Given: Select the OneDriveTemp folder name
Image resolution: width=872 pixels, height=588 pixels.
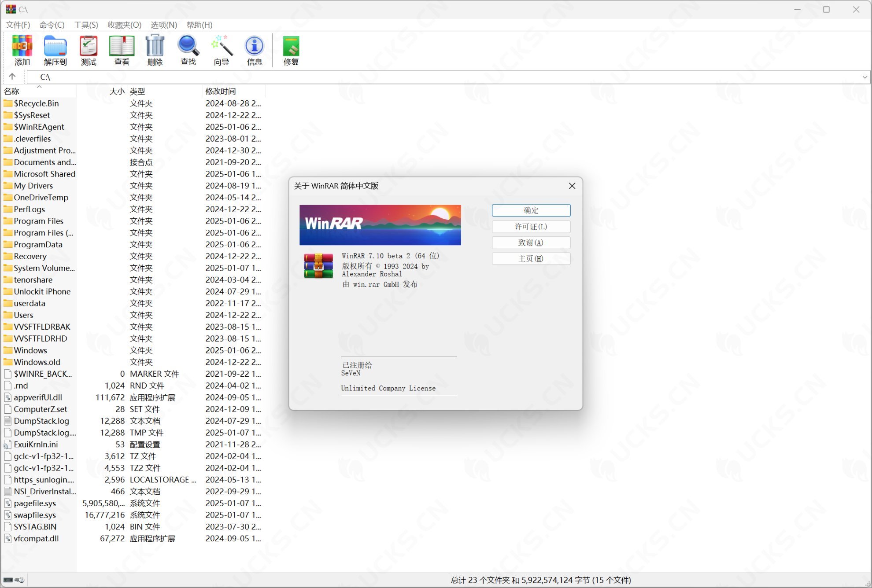Looking at the screenshot, I should point(41,198).
